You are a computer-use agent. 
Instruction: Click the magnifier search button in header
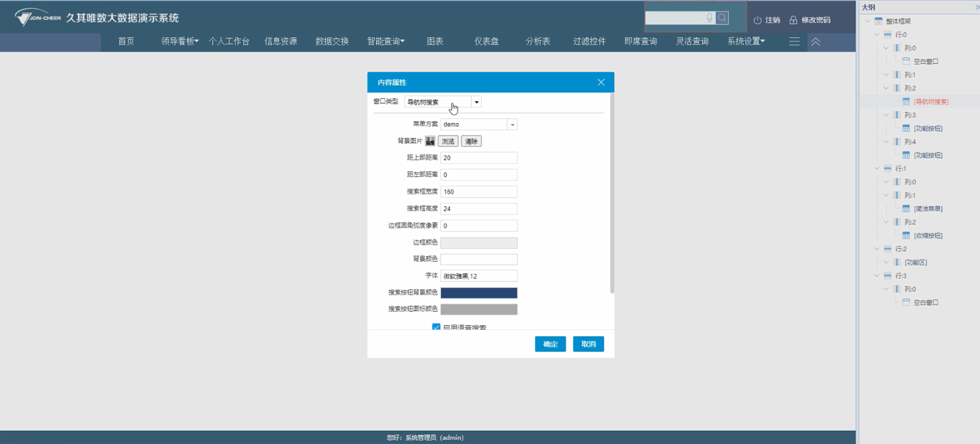tap(722, 18)
